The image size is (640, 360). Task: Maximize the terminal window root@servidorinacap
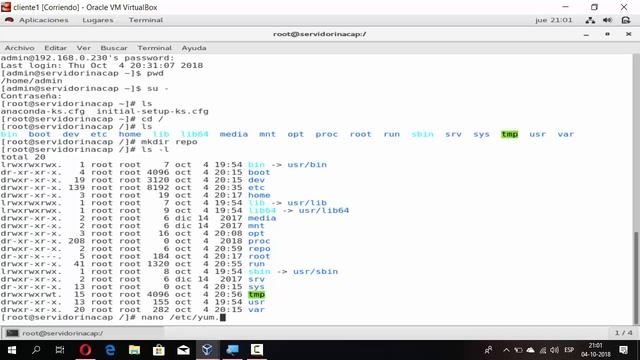tap(607, 34)
